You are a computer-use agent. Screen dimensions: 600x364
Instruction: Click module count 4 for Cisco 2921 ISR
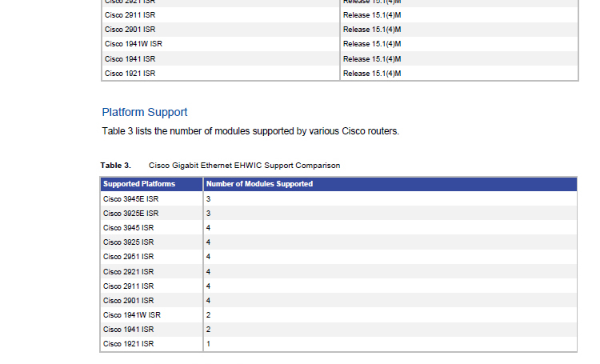[209, 271]
